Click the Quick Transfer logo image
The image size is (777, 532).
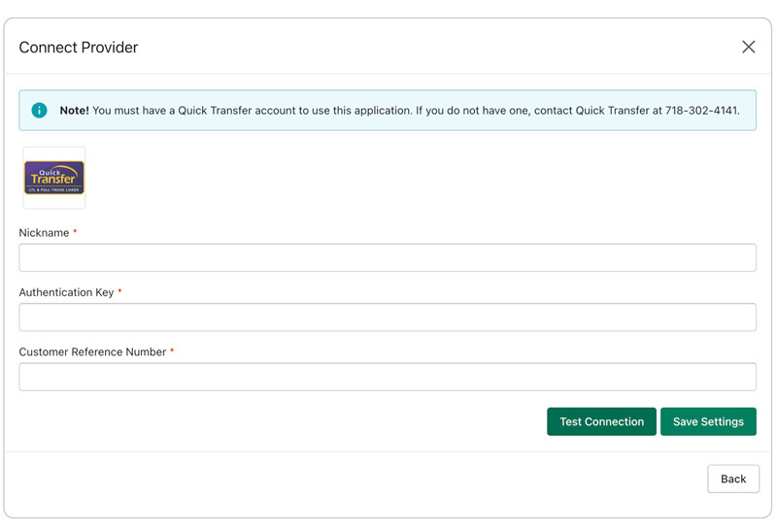coord(54,178)
